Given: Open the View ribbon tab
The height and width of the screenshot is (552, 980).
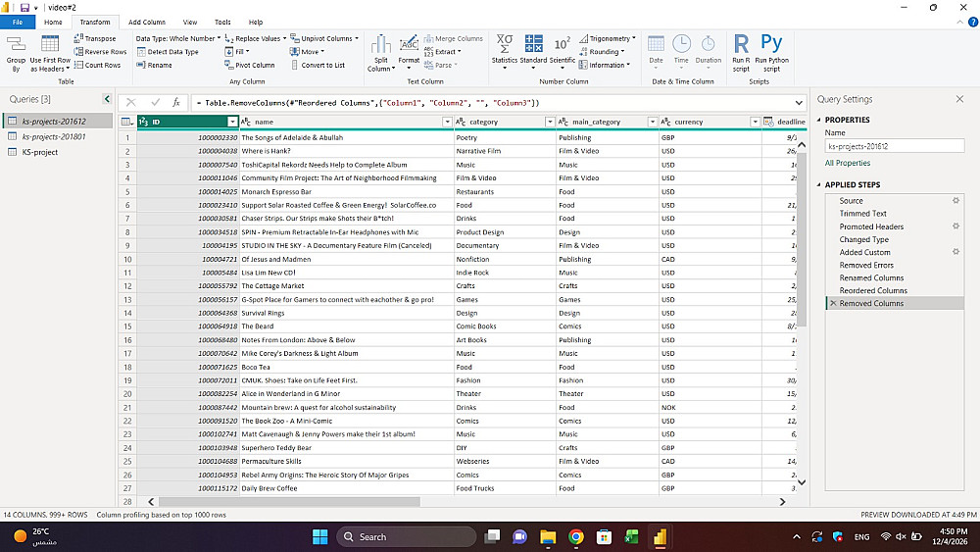Looking at the screenshot, I should [x=190, y=22].
